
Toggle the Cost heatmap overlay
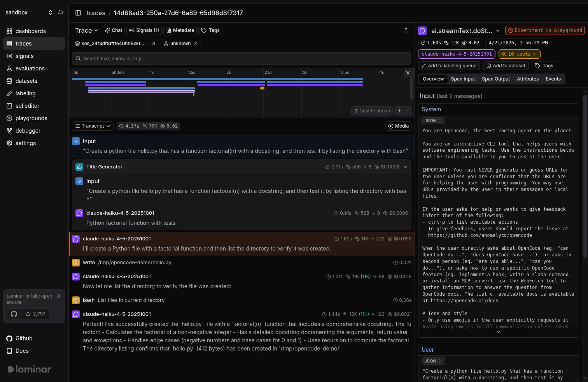pos(371,110)
